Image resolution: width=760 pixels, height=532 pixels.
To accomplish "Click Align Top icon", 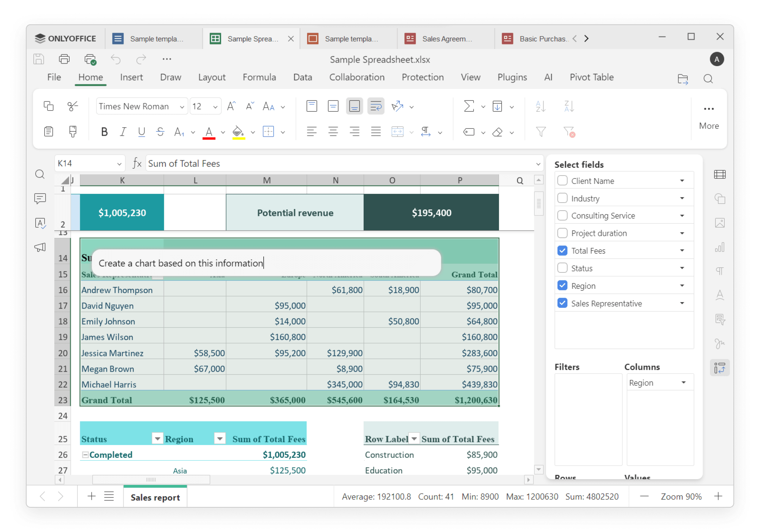I will click(312, 106).
